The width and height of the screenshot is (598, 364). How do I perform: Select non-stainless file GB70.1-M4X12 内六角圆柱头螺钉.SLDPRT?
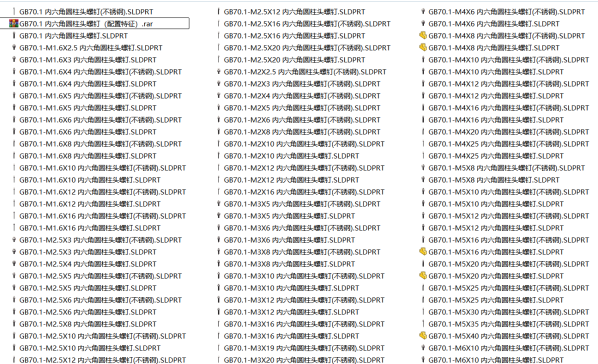[496, 96]
